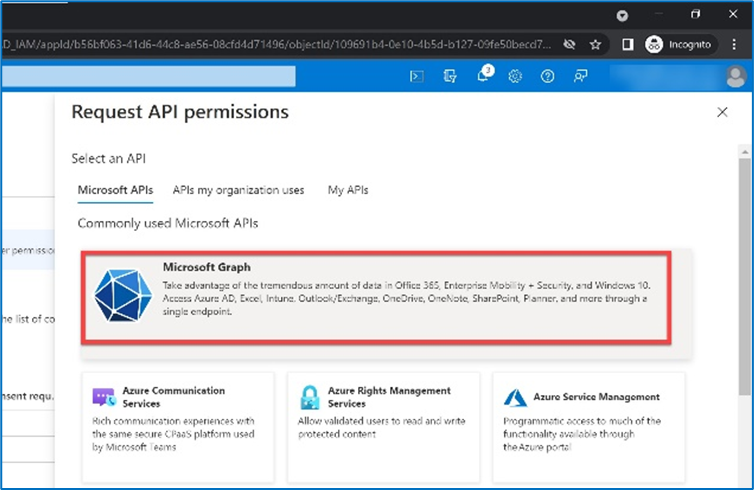
Task: Switch to APIs my organization uses tab
Action: 239,190
